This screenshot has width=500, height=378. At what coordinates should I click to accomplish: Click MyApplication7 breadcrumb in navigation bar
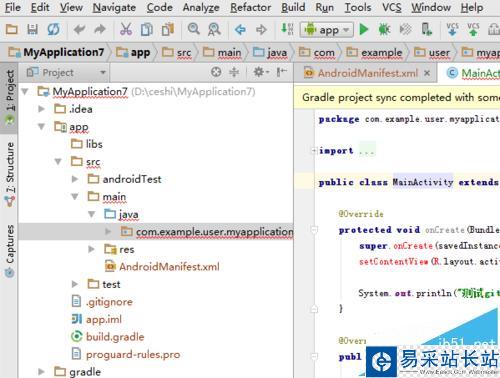56,52
